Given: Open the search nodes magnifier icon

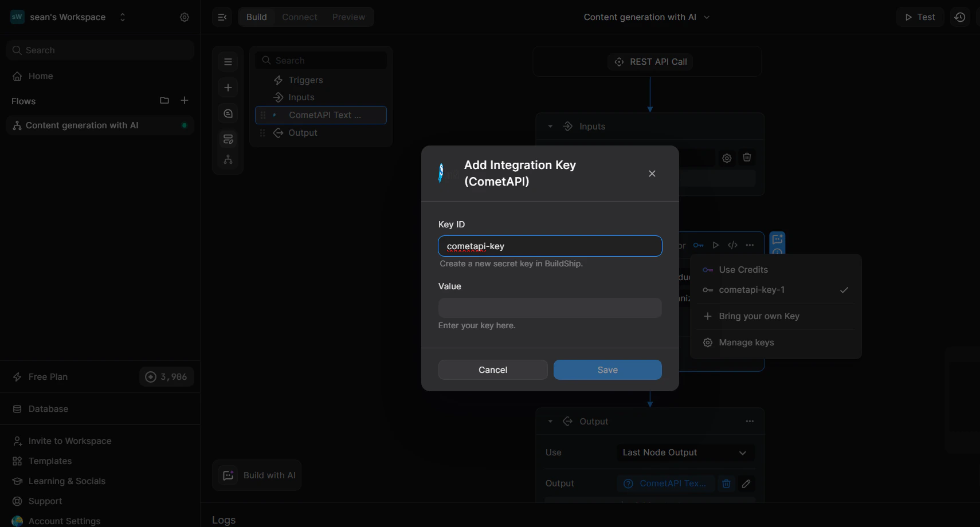Looking at the screenshot, I should pos(228,113).
